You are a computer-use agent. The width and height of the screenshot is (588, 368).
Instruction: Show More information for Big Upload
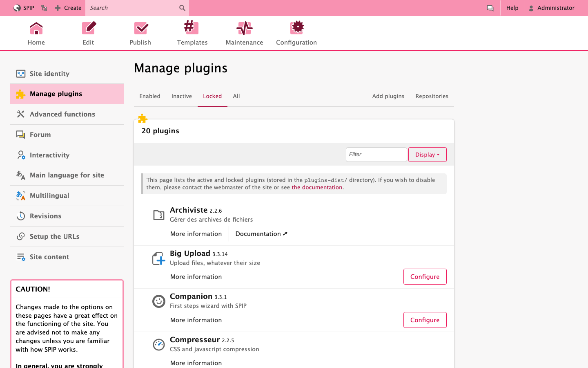click(196, 277)
